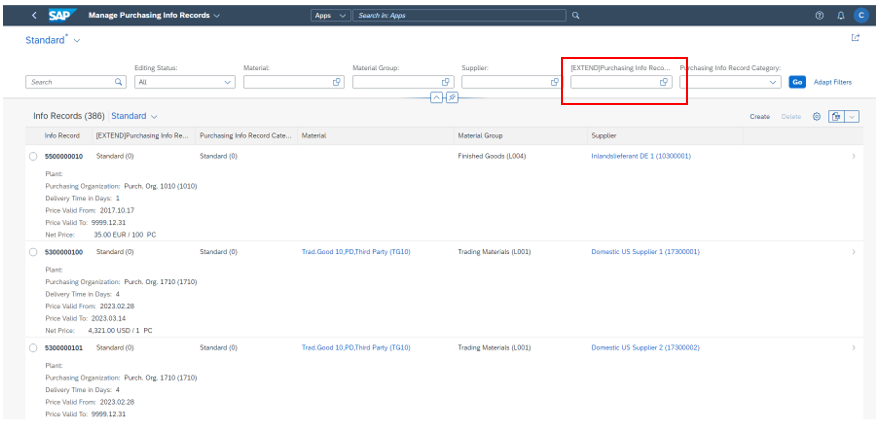Go back with the header back arrow
Viewport: 876px width, 421px height.
tap(34, 16)
